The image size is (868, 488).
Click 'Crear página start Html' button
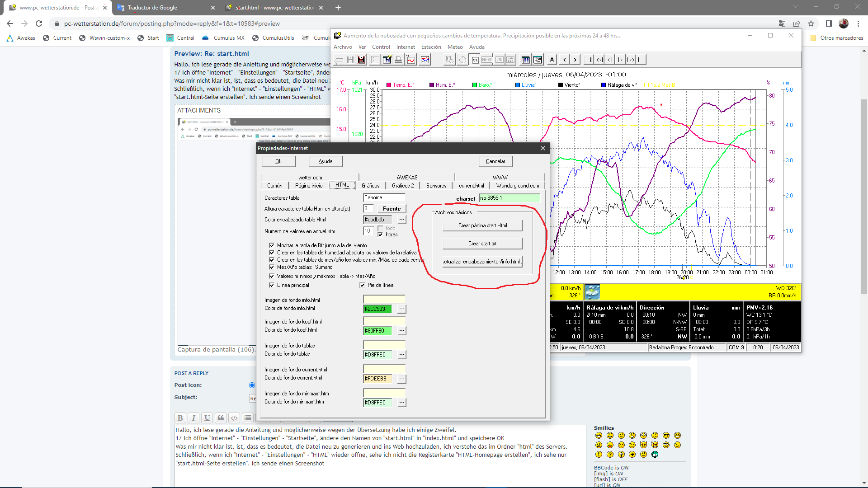point(482,225)
